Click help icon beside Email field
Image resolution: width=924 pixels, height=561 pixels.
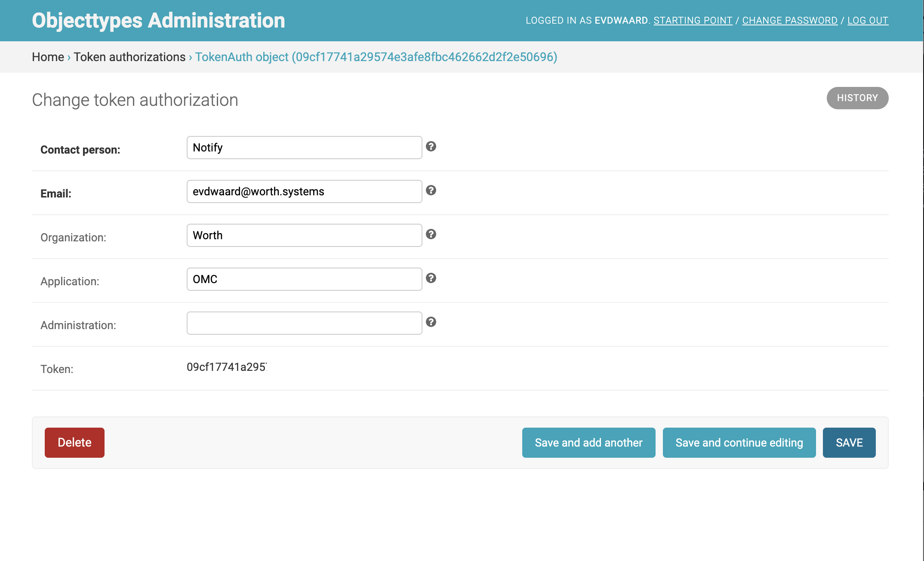click(x=431, y=191)
